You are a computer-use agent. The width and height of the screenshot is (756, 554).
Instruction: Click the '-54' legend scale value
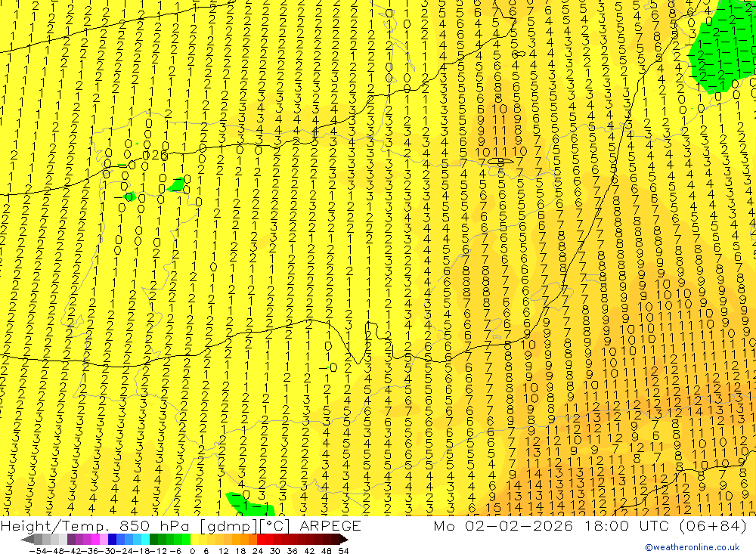point(38,551)
